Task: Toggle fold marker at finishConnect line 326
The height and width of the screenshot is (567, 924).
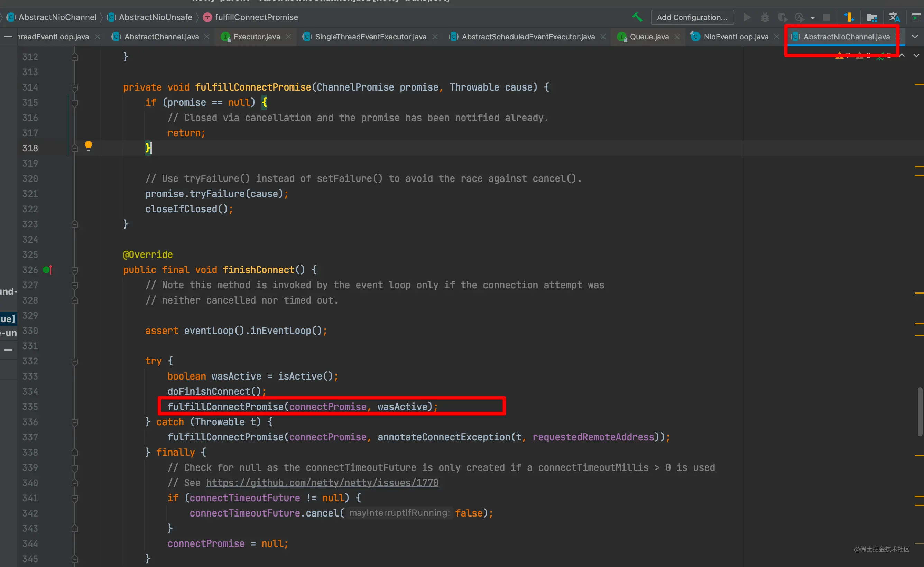Action: point(75,270)
